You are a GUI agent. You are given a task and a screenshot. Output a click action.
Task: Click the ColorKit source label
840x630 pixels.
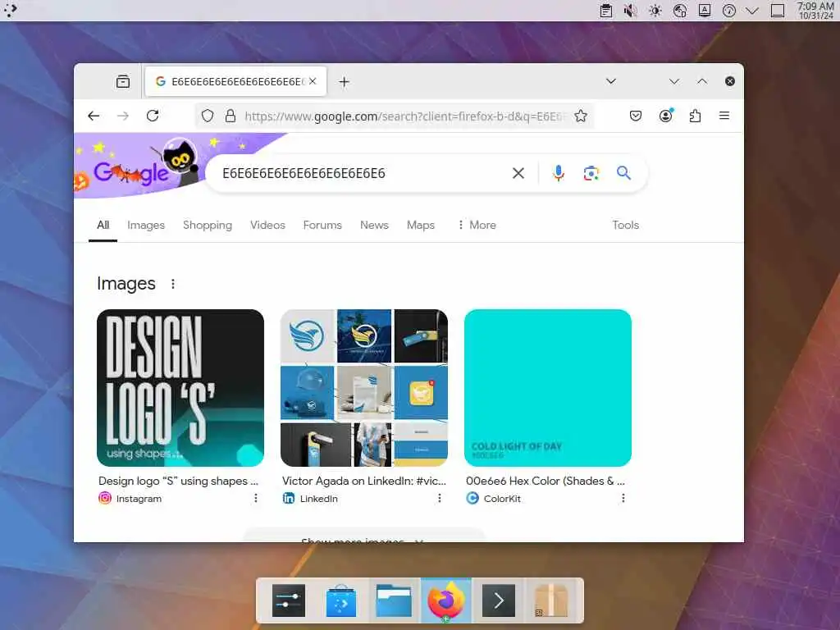493,498
